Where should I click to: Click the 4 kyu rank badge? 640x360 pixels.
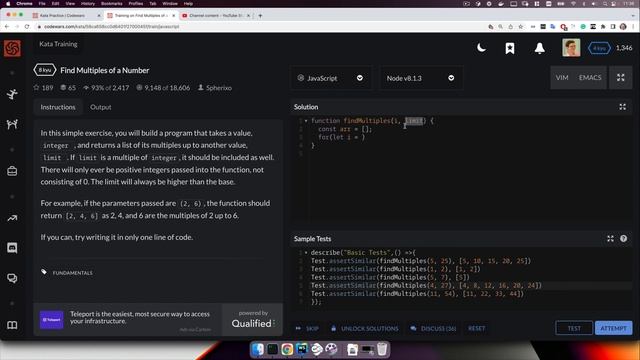click(599, 48)
